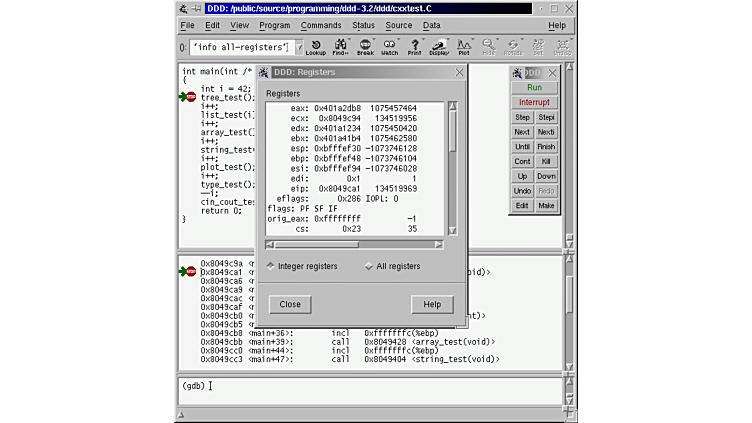752x423 pixels.
Task: Expand the argument field dropdown arrow
Action: tap(298, 47)
